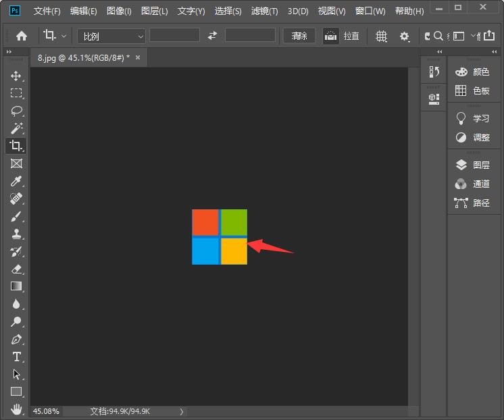
Task: Open the 文件(F) menu
Action: point(47,11)
